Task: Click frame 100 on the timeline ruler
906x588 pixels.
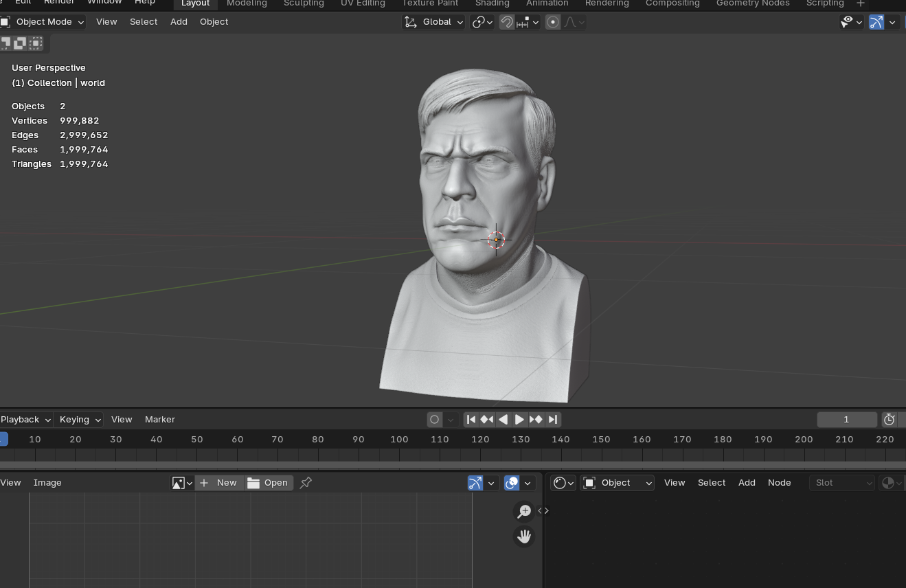Action: [x=399, y=439]
